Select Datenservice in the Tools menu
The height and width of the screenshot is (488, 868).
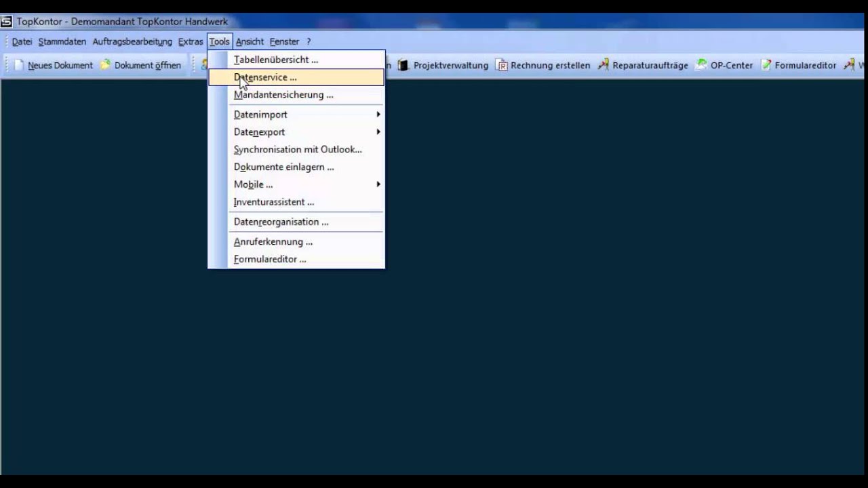click(x=296, y=77)
